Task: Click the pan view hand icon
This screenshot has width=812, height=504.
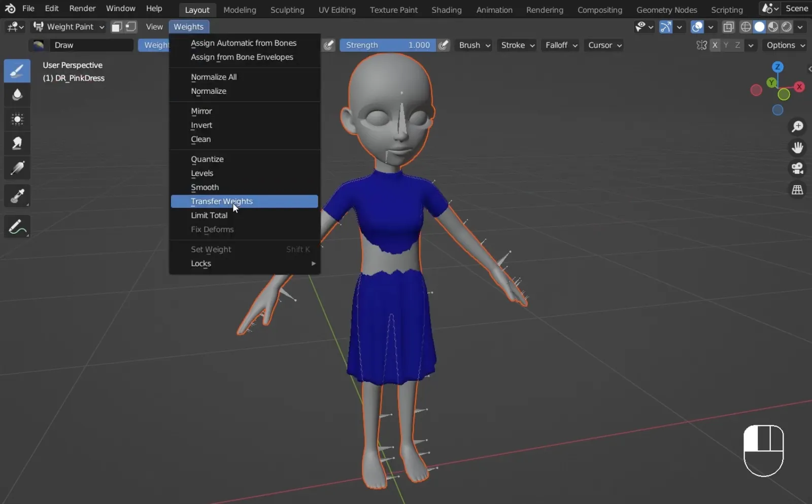Action: point(797,148)
